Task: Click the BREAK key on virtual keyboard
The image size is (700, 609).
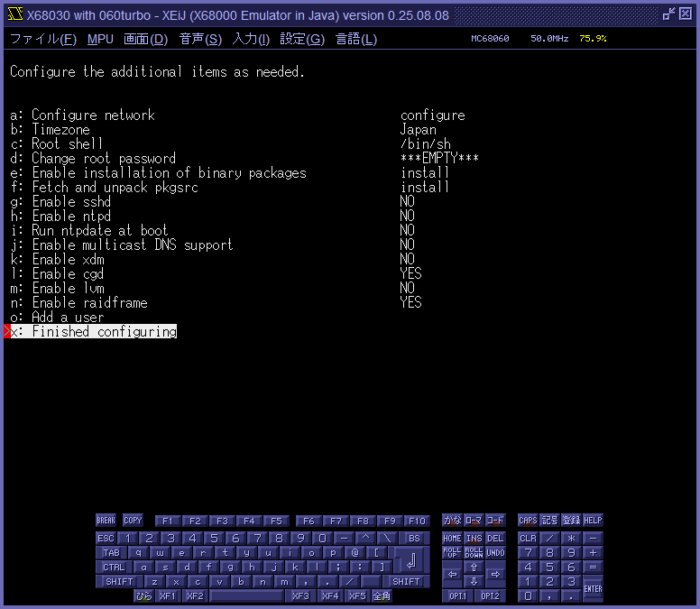Action: coord(106,521)
